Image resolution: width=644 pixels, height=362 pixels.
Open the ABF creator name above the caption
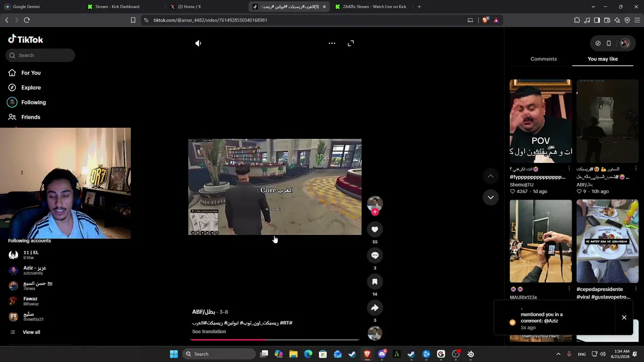(x=204, y=312)
